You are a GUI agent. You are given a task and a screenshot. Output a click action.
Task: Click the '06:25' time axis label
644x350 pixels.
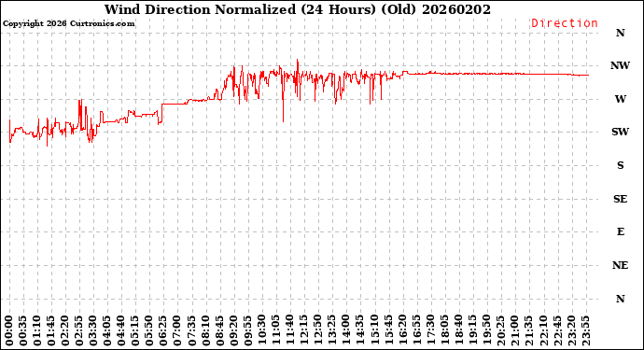point(163,331)
